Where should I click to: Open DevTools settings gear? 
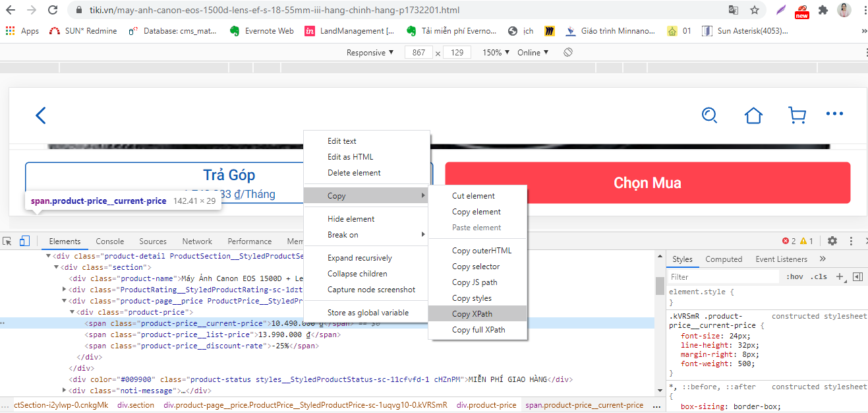click(x=832, y=241)
